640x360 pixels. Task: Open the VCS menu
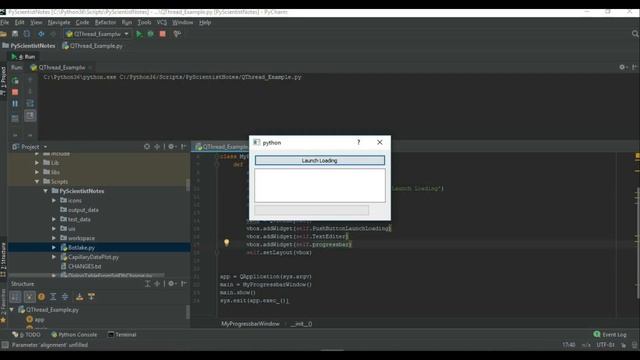(x=162, y=22)
